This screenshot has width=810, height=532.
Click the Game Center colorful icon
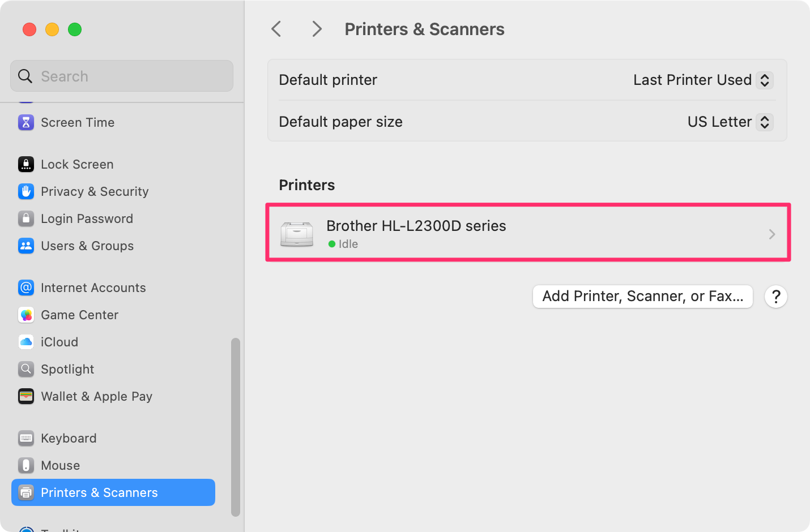(x=26, y=315)
